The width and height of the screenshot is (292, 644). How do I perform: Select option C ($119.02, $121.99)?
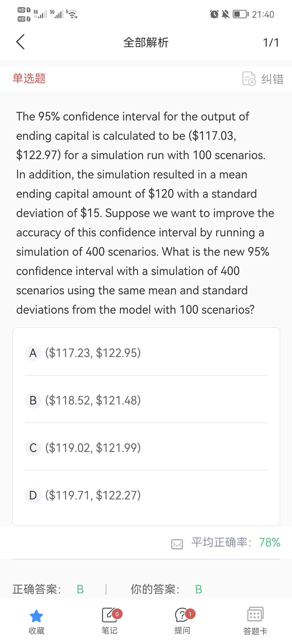(x=93, y=448)
